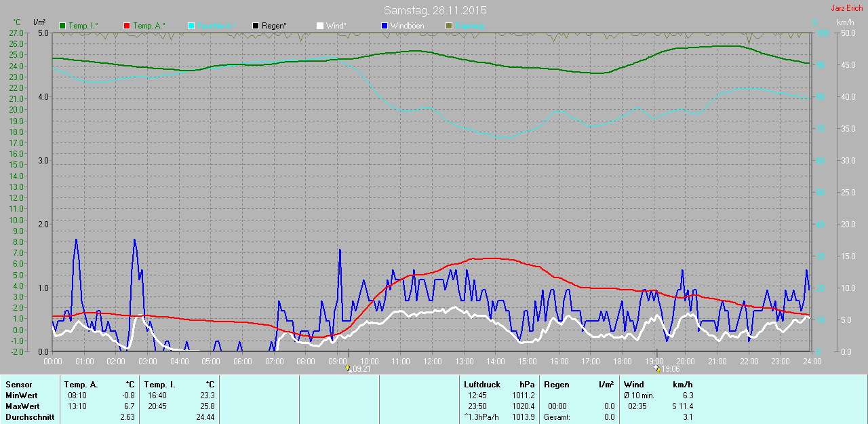The image size is (868, 424).
Task: Click the blue Windböen legend square
Action: pos(384,26)
